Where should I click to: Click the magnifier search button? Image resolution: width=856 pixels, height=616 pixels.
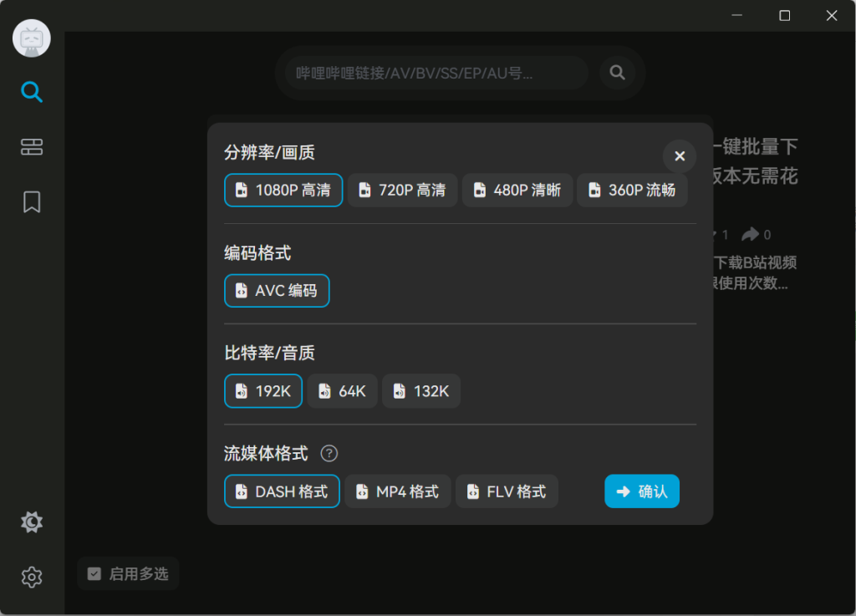(x=617, y=73)
